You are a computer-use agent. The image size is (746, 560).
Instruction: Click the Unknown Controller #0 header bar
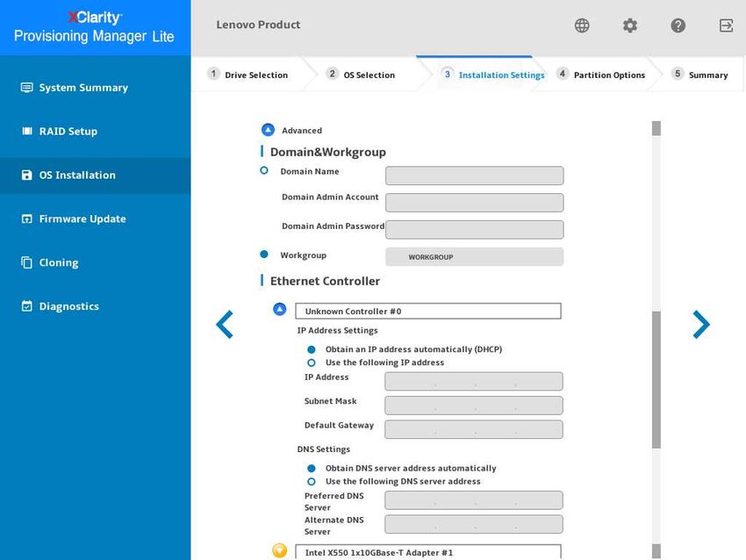click(428, 312)
